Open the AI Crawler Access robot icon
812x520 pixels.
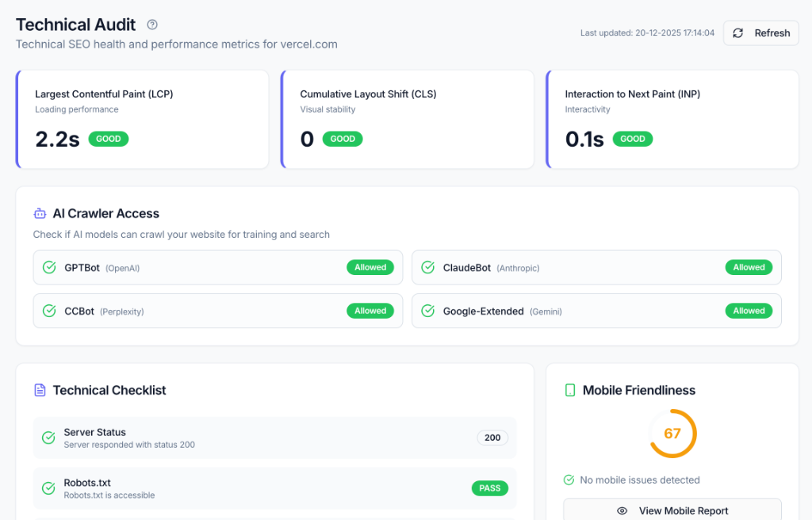39,213
